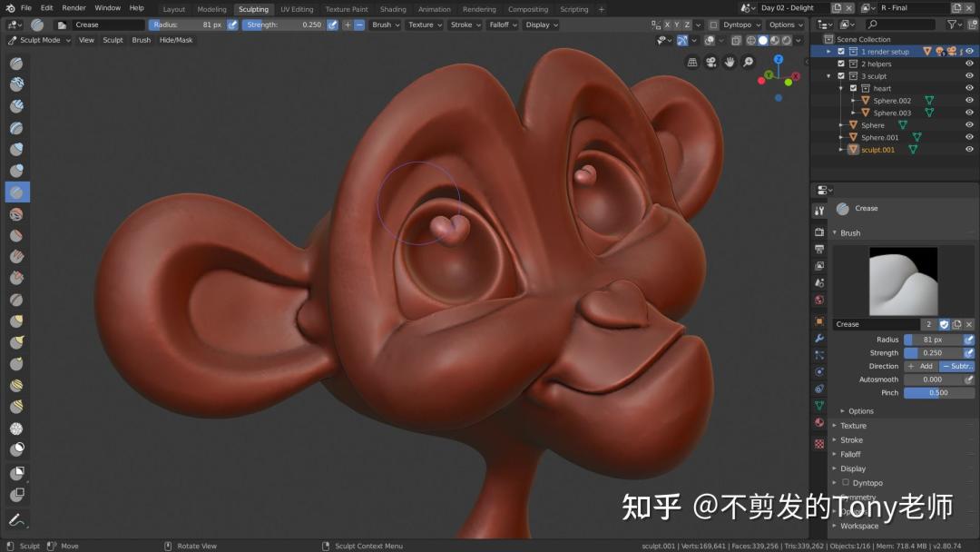Click the pan view hand icon
980x552 pixels.
(x=730, y=62)
